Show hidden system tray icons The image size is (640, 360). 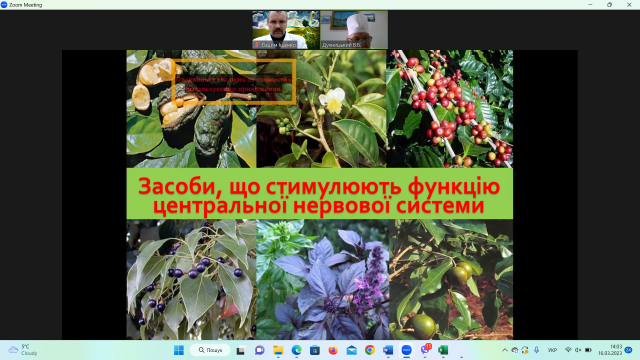pyautogui.click(x=505, y=350)
